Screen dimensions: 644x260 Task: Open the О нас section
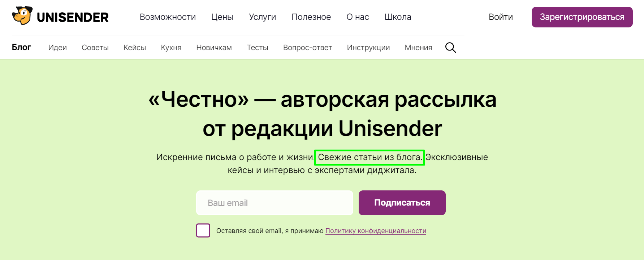point(358,17)
